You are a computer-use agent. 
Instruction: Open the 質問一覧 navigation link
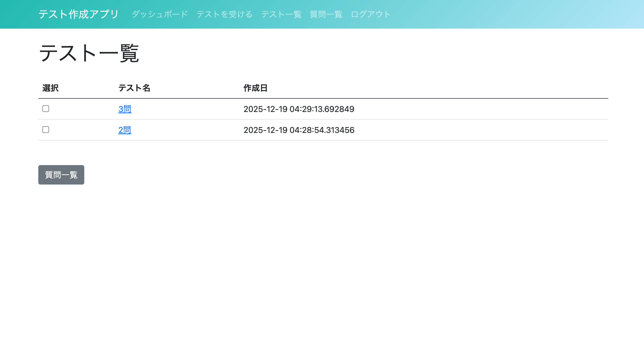click(x=326, y=14)
